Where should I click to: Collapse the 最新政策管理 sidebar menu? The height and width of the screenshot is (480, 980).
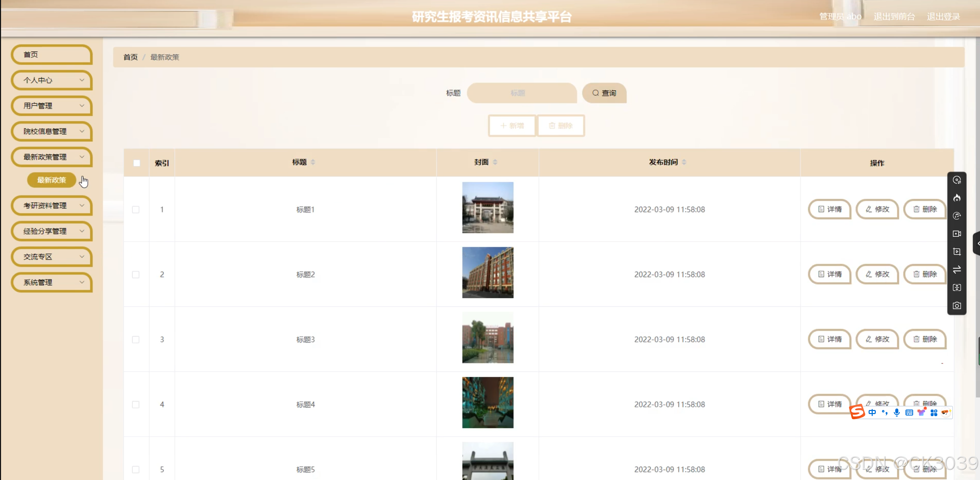click(x=52, y=157)
